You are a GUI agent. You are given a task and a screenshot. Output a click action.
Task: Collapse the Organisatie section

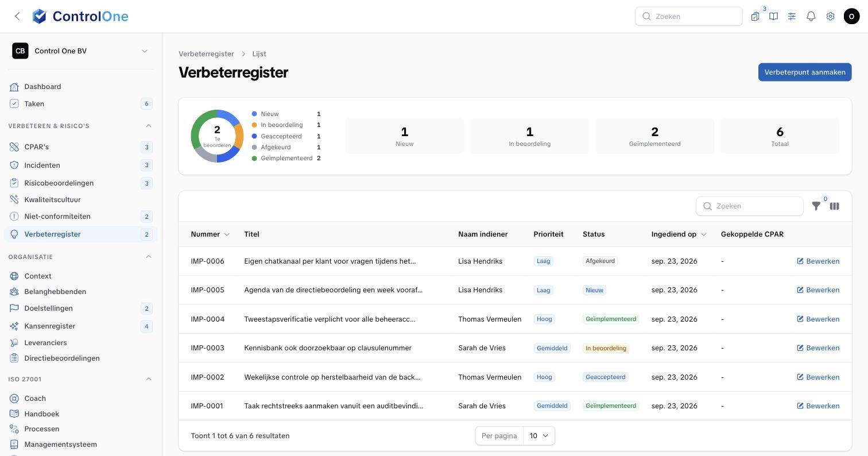tap(149, 257)
